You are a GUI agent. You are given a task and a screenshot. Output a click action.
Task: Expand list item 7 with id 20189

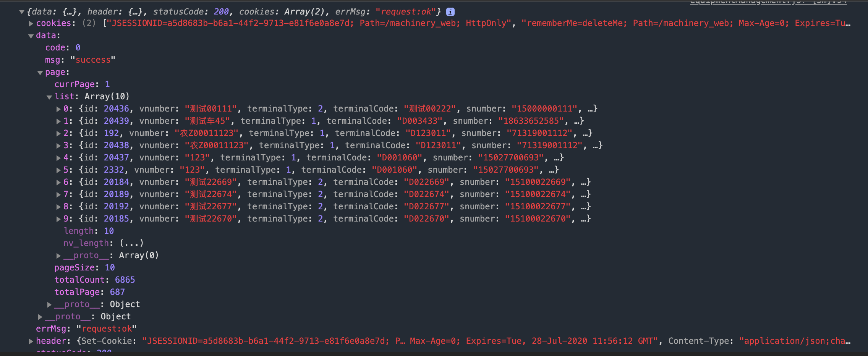click(x=58, y=195)
